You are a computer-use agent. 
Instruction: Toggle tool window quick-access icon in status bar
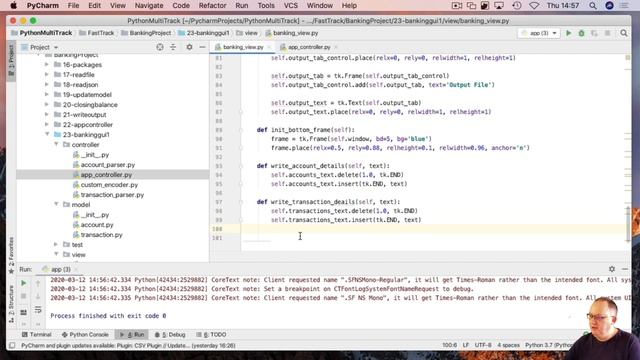tap(12, 345)
